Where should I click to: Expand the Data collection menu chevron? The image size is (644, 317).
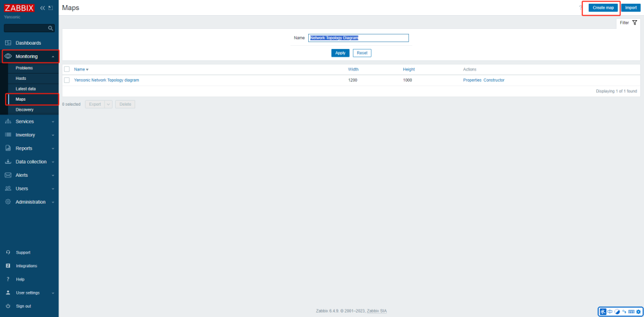pyautogui.click(x=53, y=162)
